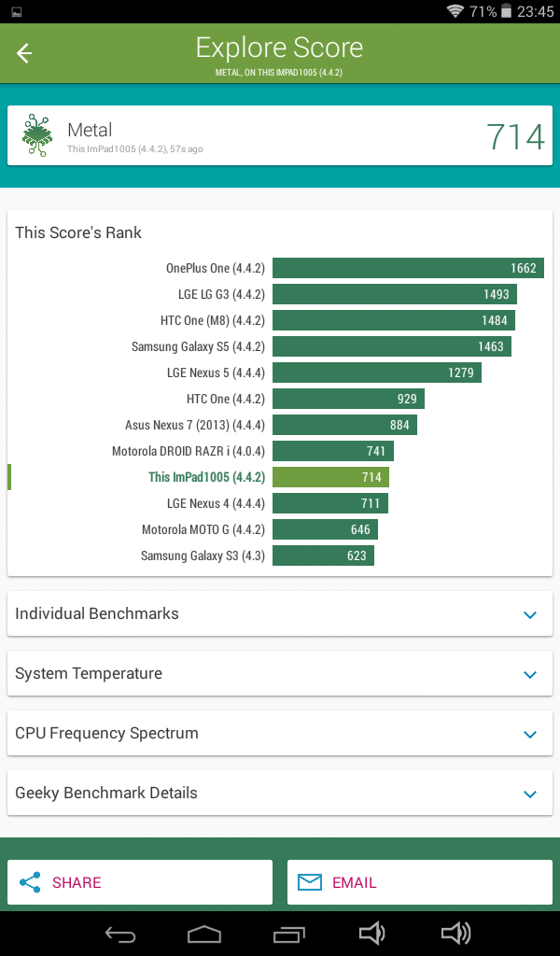Expand CPU Frequency Spectrum section
Image resolution: width=560 pixels, height=956 pixels.
[280, 733]
